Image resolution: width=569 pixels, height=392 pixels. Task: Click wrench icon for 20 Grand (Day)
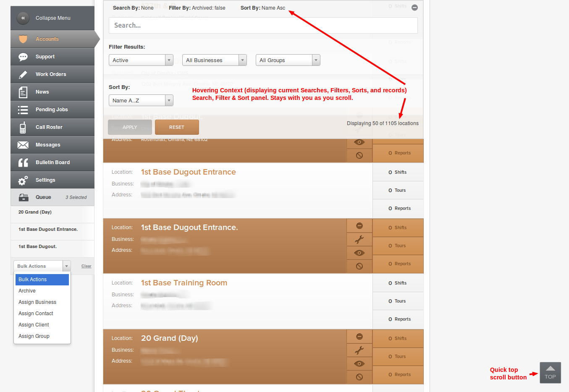(x=359, y=350)
